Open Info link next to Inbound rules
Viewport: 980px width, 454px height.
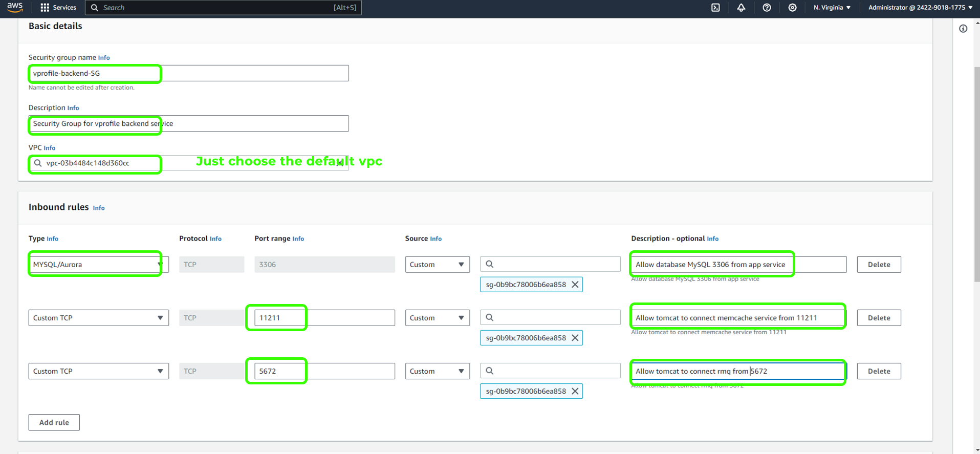(x=99, y=208)
